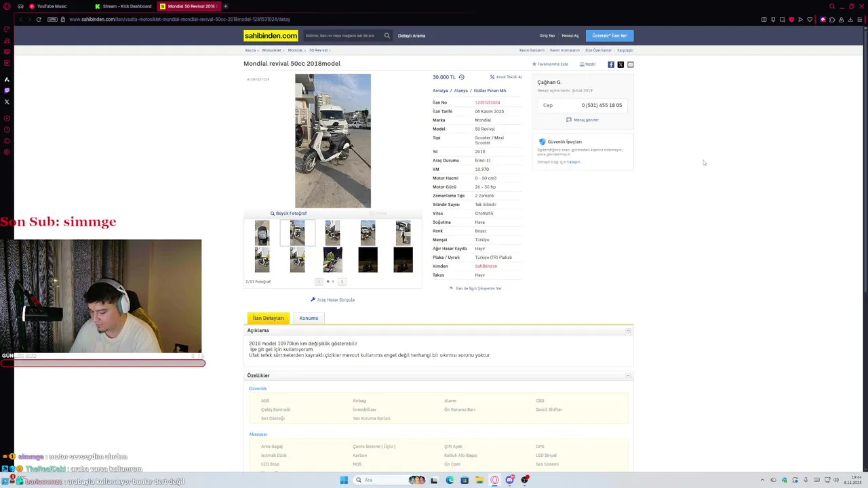Viewport: 868px width, 488px height.
Task: Open 50 Revival breadcrumb
Action: [x=318, y=50]
